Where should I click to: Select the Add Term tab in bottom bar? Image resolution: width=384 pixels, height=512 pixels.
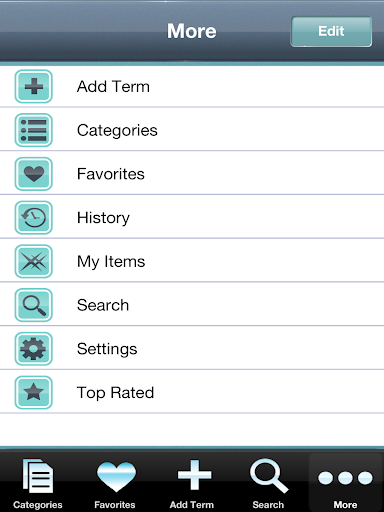192,482
